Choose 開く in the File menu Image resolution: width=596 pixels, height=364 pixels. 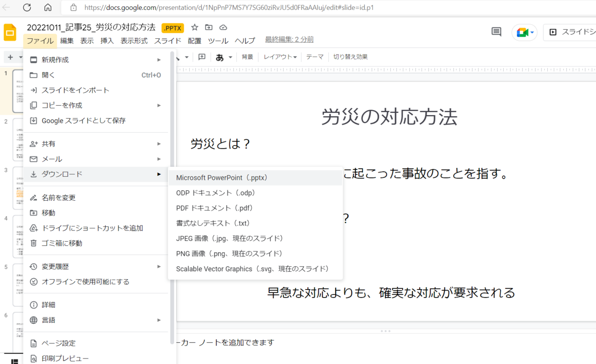coord(96,75)
